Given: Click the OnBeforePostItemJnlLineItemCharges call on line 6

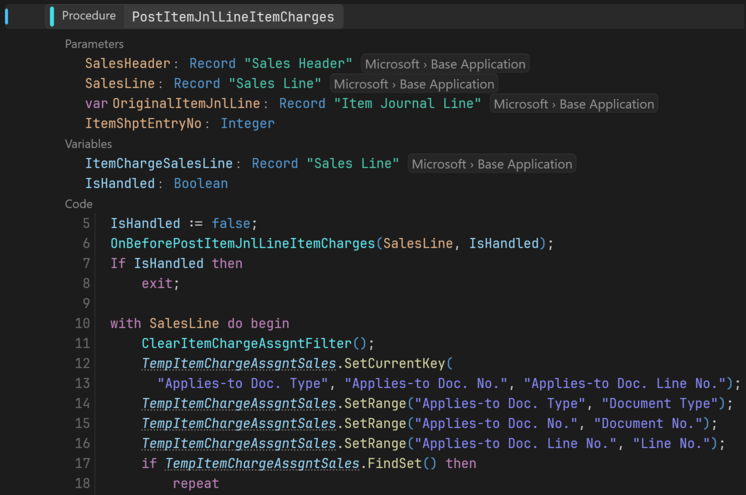Looking at the screenshot, I should click(x=243, y=244).
